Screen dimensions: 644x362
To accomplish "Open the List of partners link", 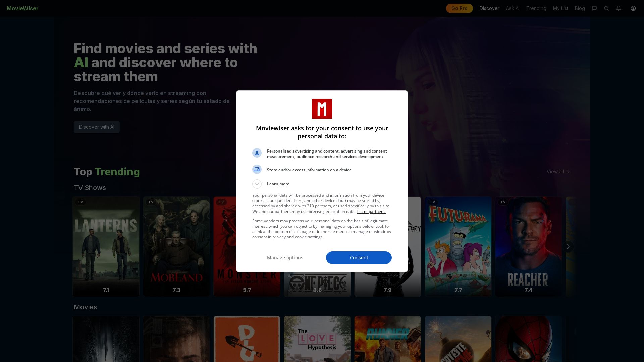I will [x=371, y=212].
